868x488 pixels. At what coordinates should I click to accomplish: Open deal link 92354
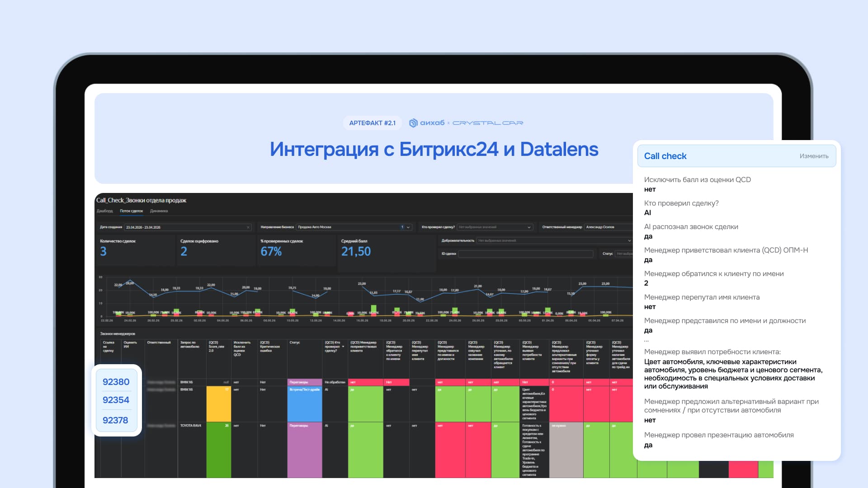pyautogui.click(x=116, y=400)
